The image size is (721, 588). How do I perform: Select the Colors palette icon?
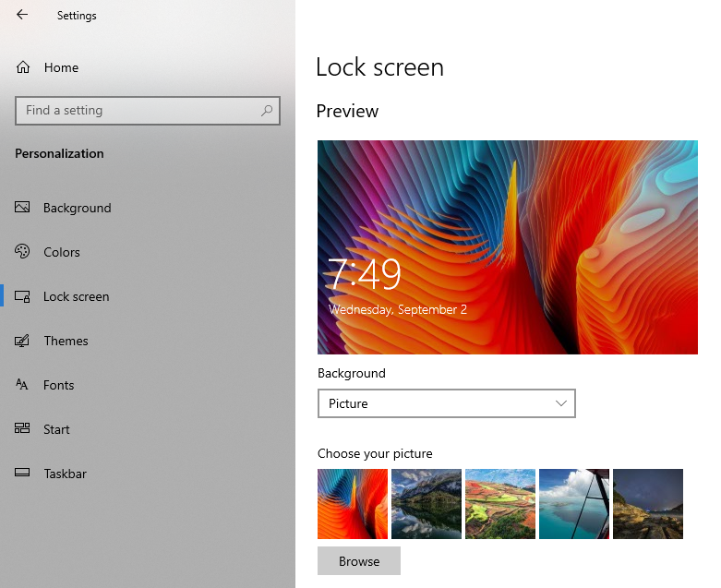(23, 252)
